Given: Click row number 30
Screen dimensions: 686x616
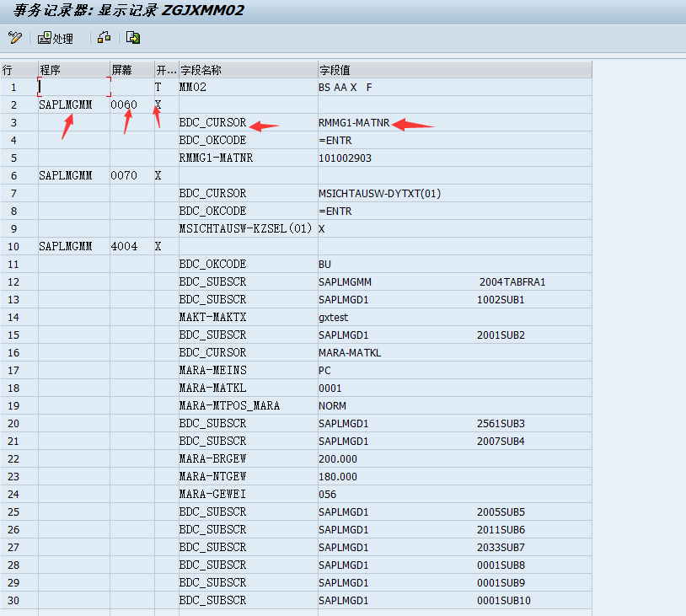Looking at the screenshot, I should coord(13,601).
